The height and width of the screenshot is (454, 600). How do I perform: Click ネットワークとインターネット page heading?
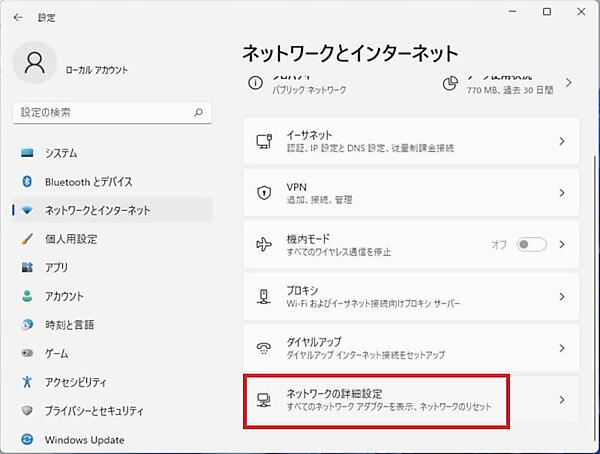click(350, 53)
